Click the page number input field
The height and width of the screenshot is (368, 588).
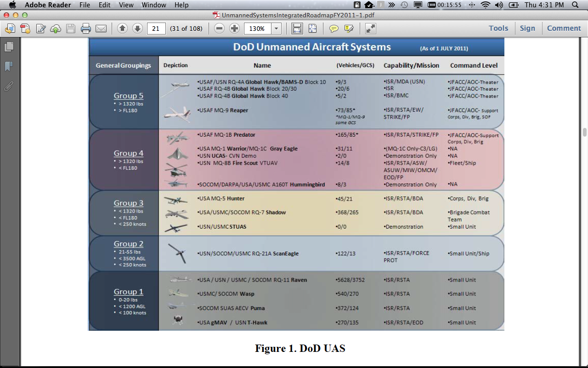pyautogui.click(x=156, y=29)
